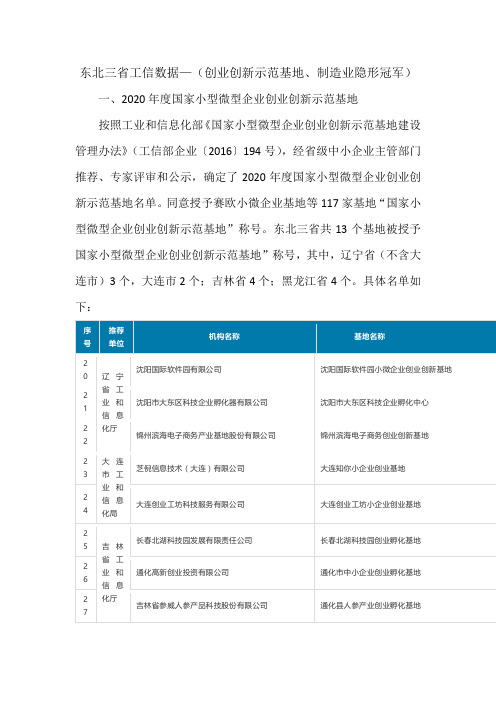Image resolution: width=496 pixels, height=702 pixels.
Task: Click serial number 21 in the table
Action: click(86, 402)
